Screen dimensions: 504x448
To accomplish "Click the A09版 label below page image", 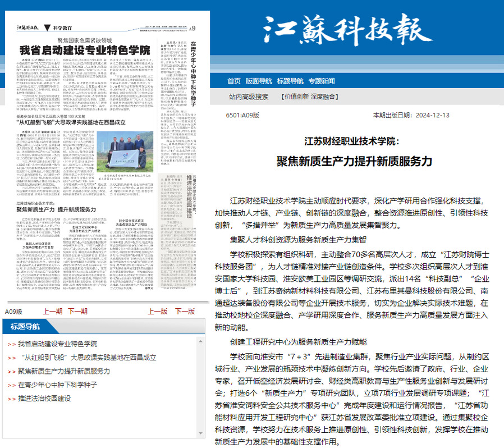I will click(14, 312).
